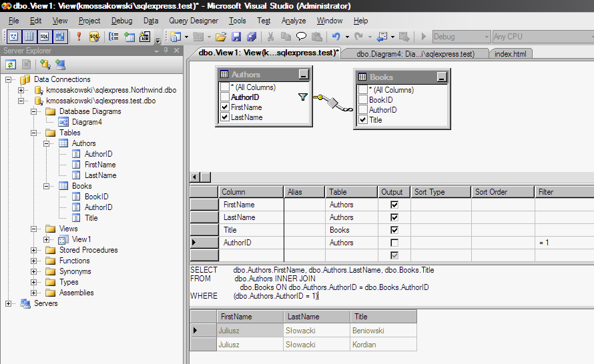Image resolution: width=594 pixels, height=364 pixels.
Task: Click the Paste clipboard icon
Action: [x=317, y=37]
